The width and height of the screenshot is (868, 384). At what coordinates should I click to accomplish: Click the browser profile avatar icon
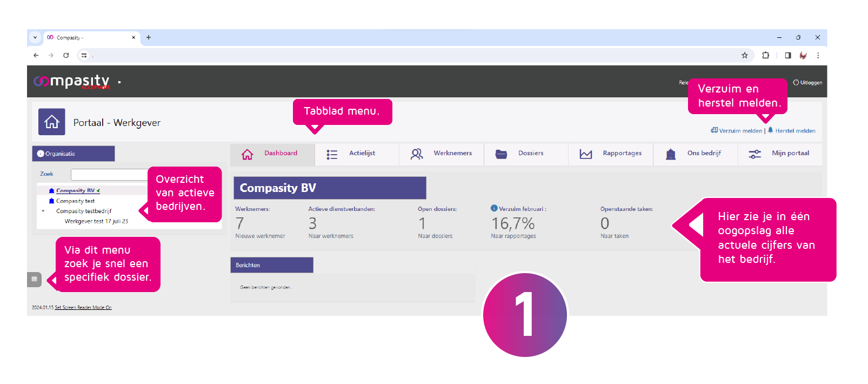tap(803, 55)
